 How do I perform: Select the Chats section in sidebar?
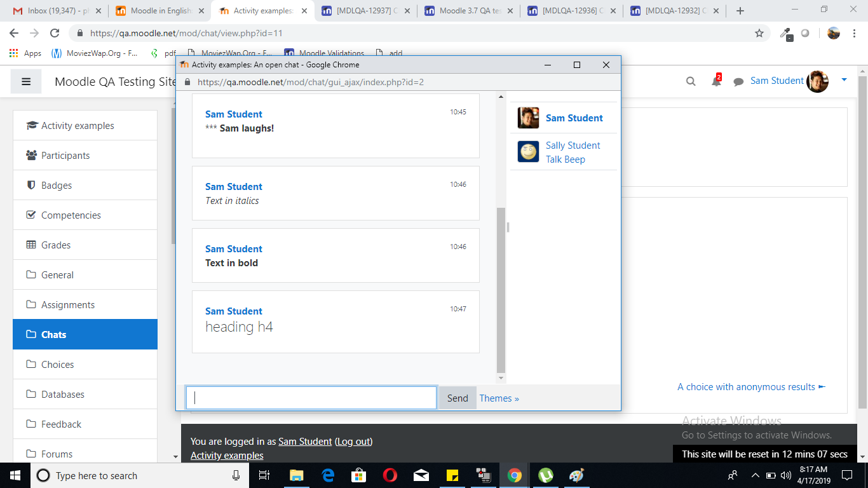pos(85,334)
